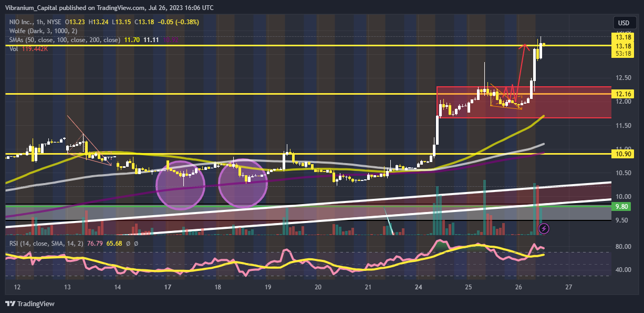Click the 11.50 price scale label
Image resolution: width=644 pixels, height=313 pixels.
(x=624, y=125)
